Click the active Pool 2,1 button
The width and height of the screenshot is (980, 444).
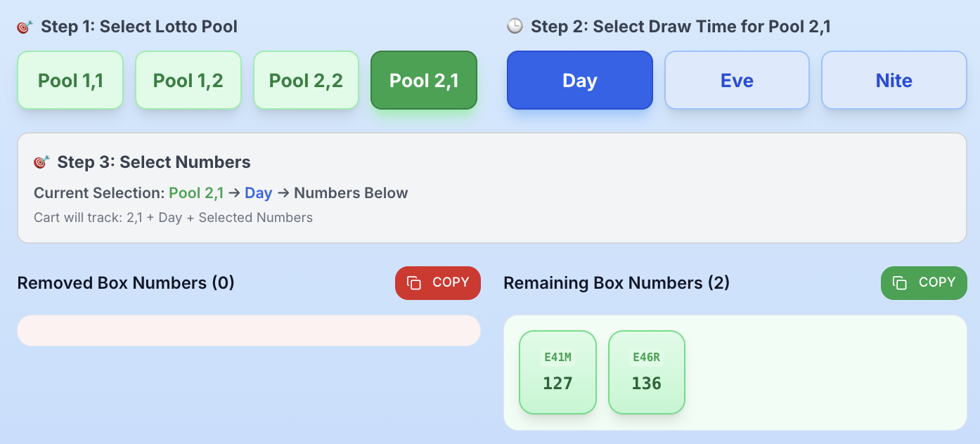point(424,80)
